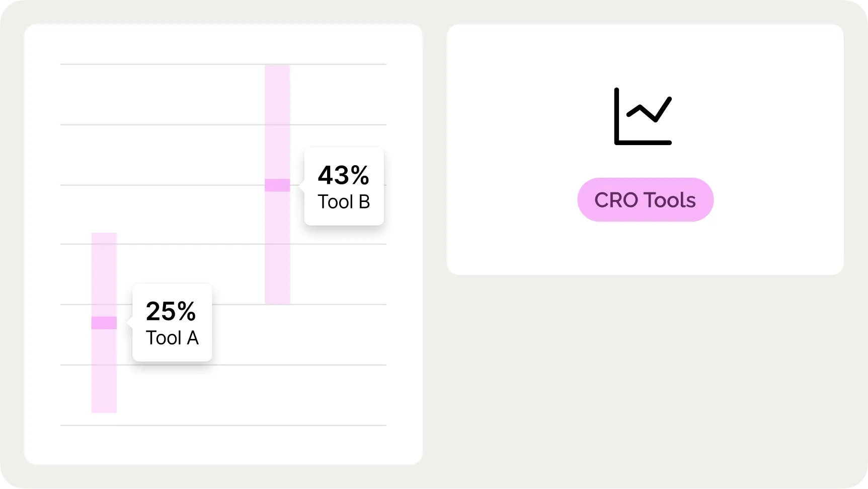This screenshot has width=868, height=489.
Task: Select the 43% Tool B tooltip card
Action: tap(344, 186)
